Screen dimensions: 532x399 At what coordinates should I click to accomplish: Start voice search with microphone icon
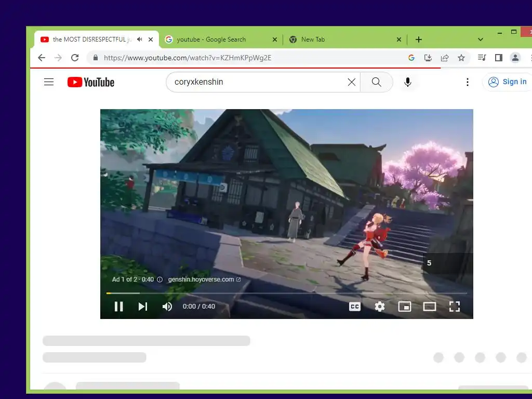click(x=408, y=82)
